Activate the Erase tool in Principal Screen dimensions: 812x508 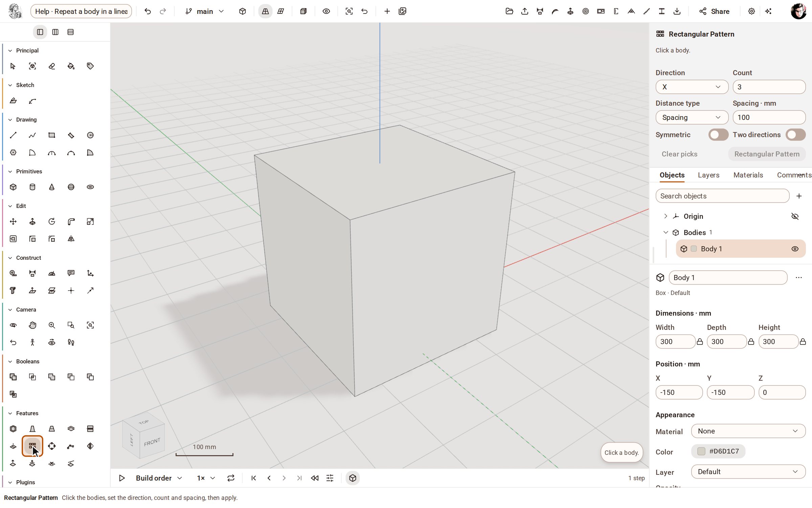[x=52, y=66]
